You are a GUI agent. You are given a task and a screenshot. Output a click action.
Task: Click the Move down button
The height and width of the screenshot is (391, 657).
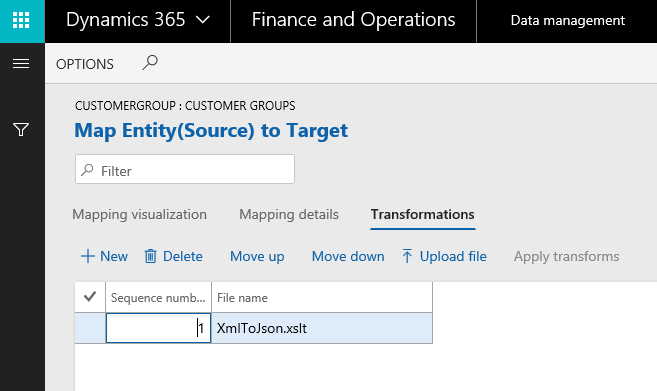tap(348, 256)
